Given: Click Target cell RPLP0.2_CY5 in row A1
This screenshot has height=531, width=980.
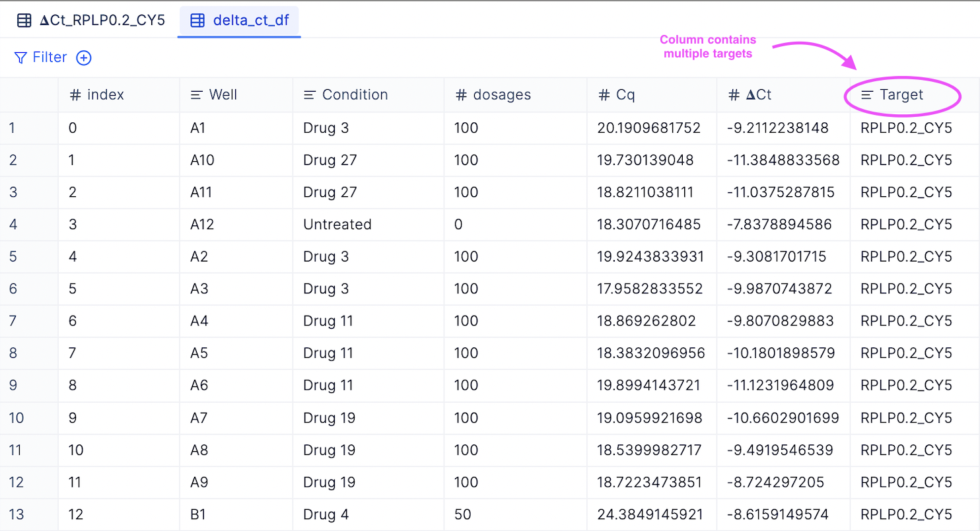Looking at the screenshot, I should click(915, 128).
